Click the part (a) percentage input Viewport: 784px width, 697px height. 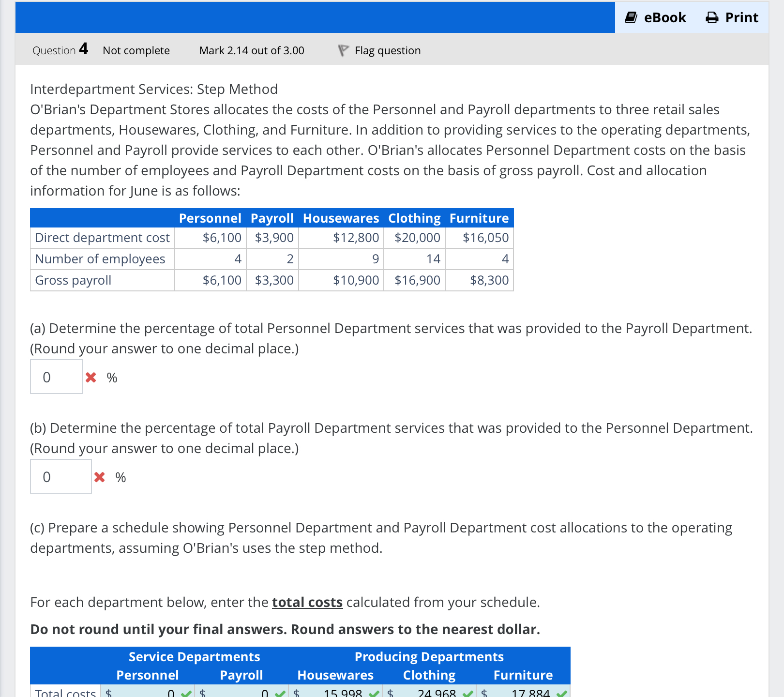[x=57, y=377]
